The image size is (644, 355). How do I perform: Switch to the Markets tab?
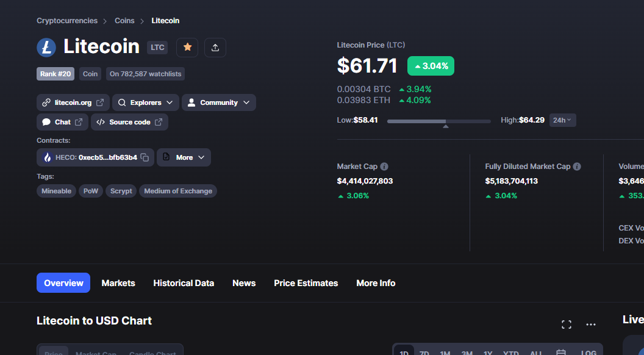(x=118, y=283)
